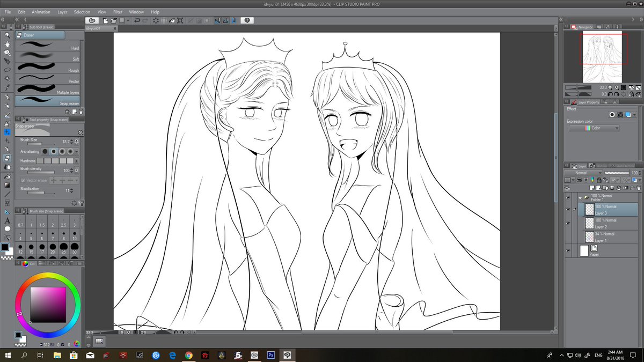Open Expression color dropdown
The width and height of the screenshot is (644, 362).
point(594,128)
